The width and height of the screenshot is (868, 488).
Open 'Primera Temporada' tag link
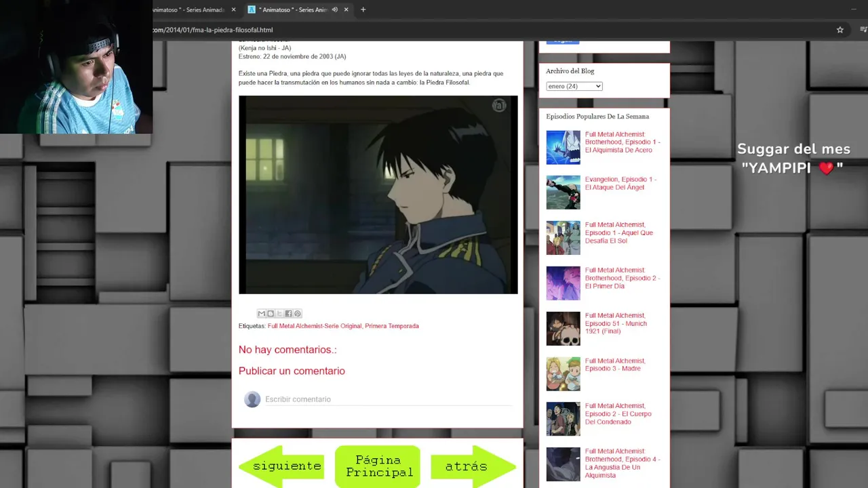(392, 326)
